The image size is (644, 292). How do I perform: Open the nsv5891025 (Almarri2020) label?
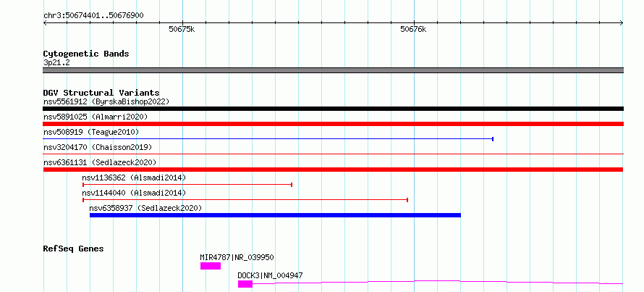click(96, 117)
